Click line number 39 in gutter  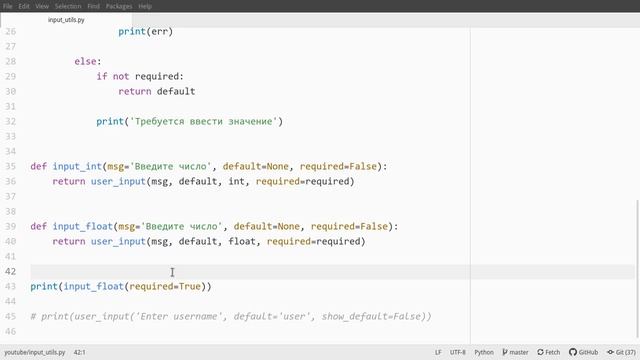pyautogui.click(x=11, y=226)
